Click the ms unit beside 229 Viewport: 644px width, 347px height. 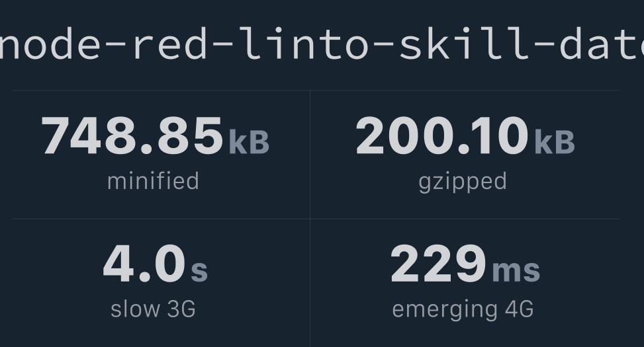pyautogui.click(x=516, y=271)
